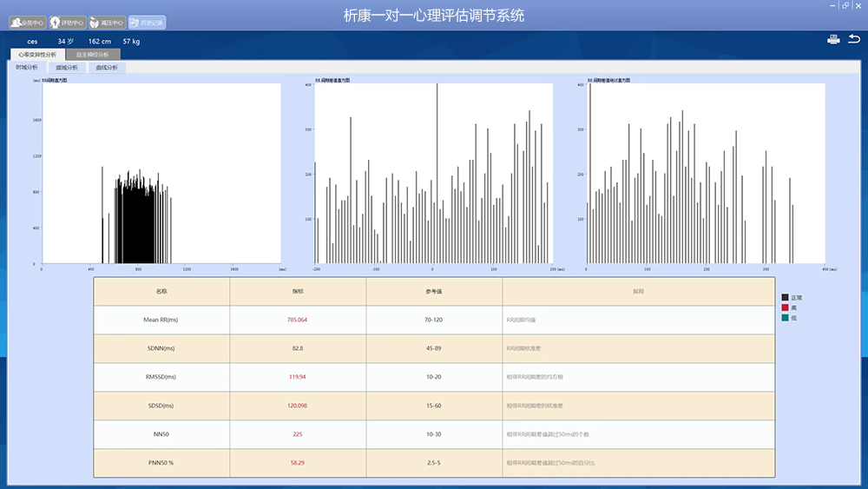Click the 参考值 column header

434,291
